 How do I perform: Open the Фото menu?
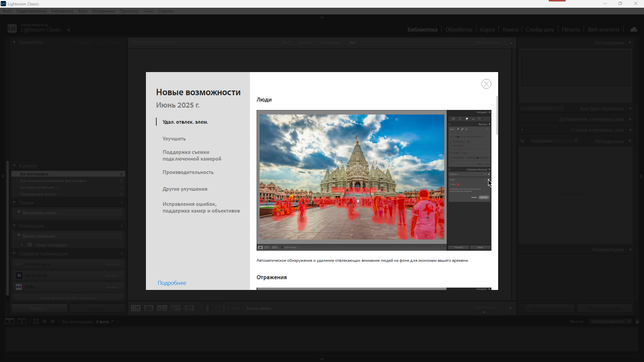coord(82,11)
